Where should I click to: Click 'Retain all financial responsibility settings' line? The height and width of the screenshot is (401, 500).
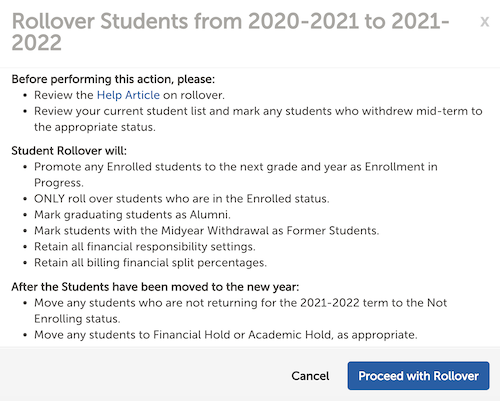(145, 247)
